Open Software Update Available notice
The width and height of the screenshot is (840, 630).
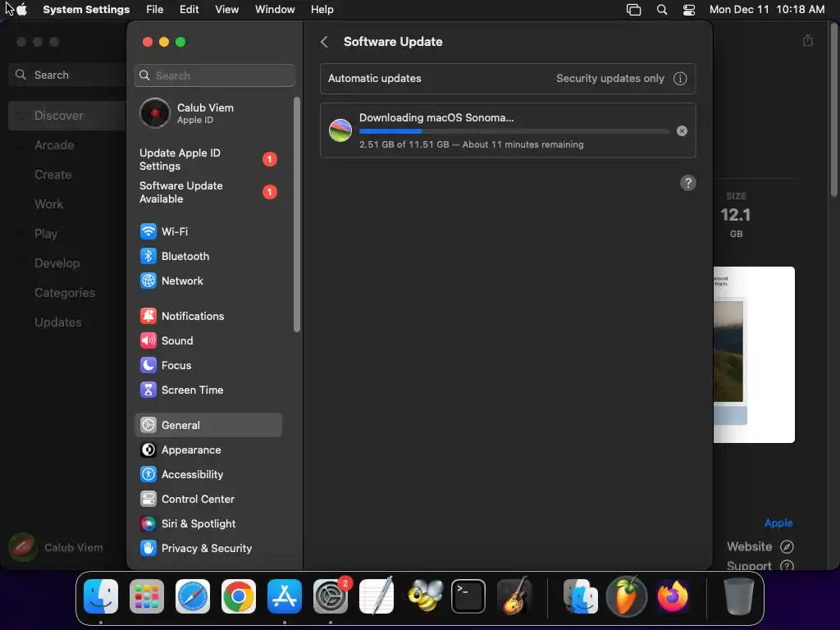pos(208,192)
